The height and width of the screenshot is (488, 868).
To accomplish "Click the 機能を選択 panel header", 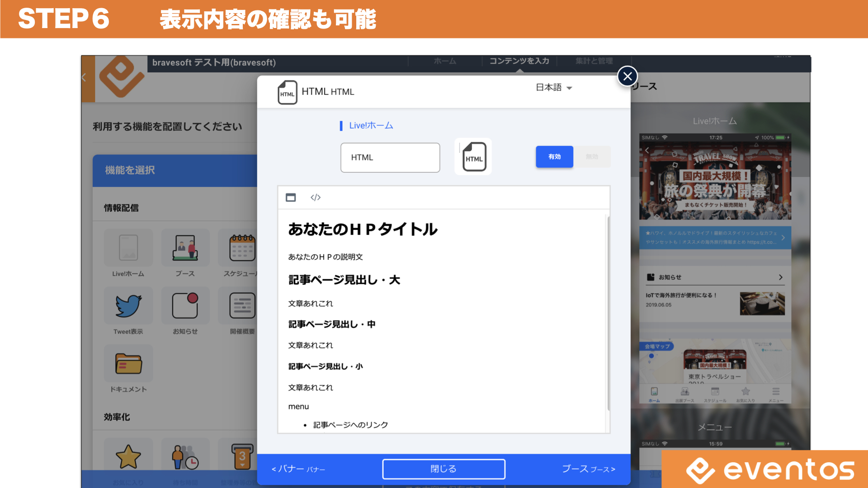I will tap(175, 170).
